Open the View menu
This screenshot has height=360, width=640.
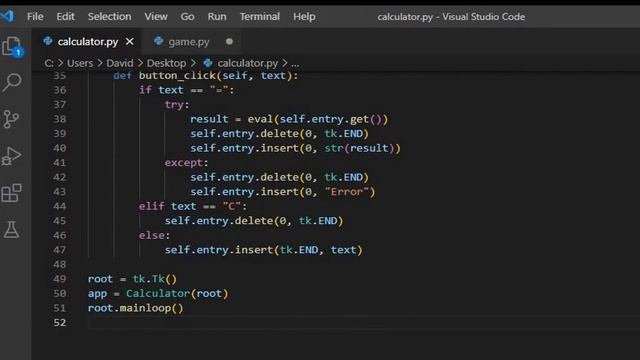tap(156, 17)
